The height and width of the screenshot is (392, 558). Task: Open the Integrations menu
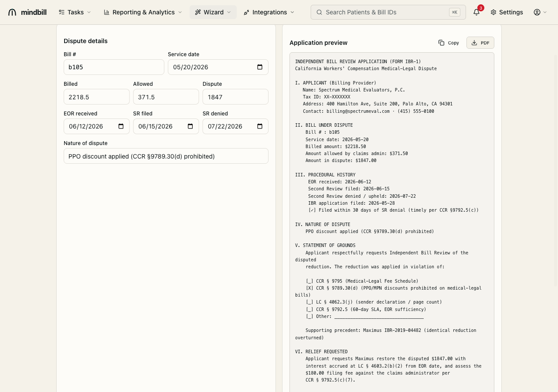click(269, 12)
